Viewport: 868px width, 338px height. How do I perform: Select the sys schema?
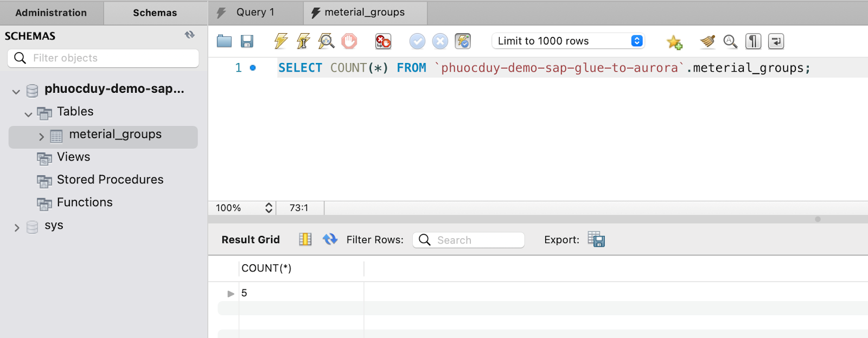54,225
